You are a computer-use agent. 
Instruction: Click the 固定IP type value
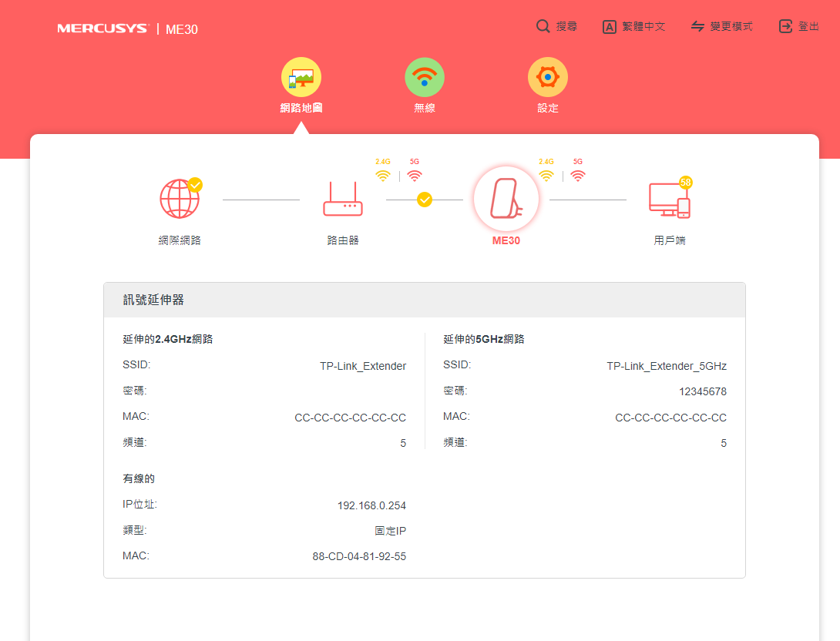click(390, 531)
